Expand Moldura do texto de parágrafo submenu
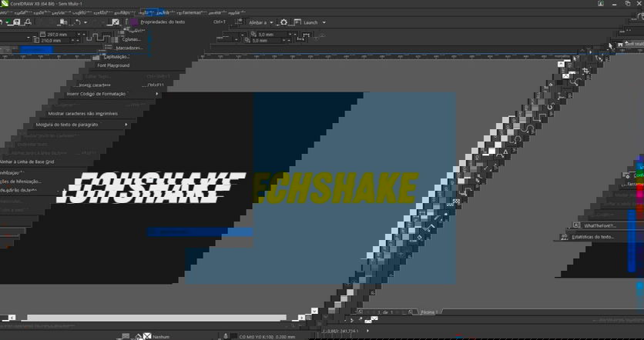 click(67, 124)
